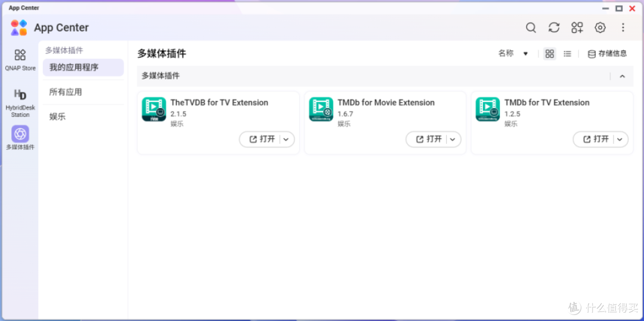Select 娱乐 category
Image resolution: width=644 pixels, height=321 pixels.
click(x=83, y=117)
